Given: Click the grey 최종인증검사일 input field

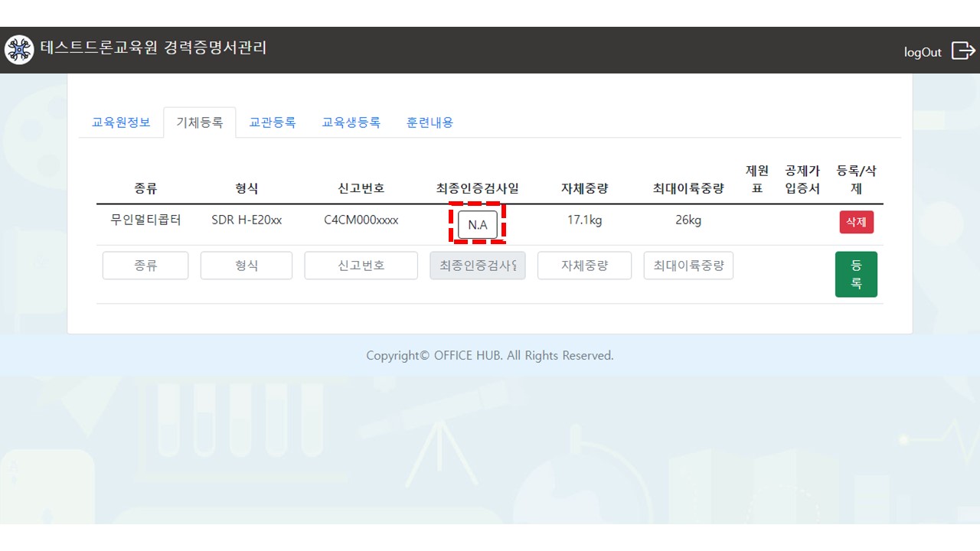Looking at the screenshot, I should coord(478,266).
